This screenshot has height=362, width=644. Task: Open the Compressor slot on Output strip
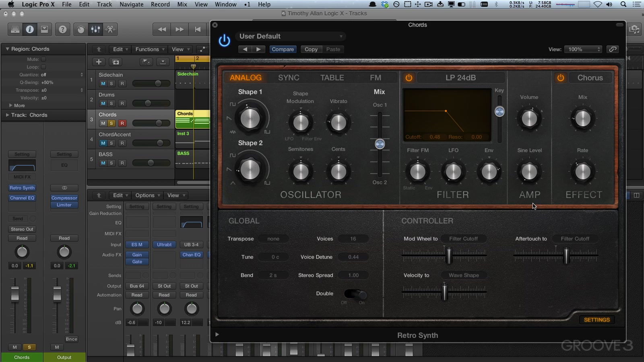(x=64, y=198)
